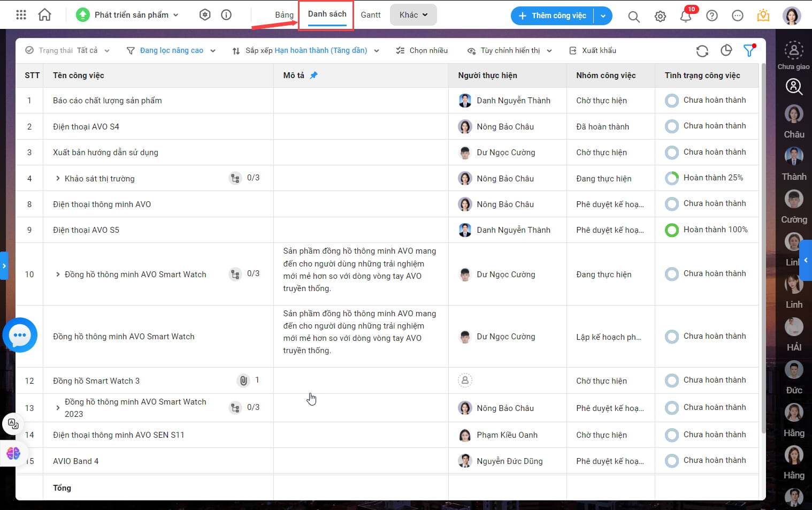Open the pie chart report icon
Image resolution: width=812 pixels, height=510 pixels.
click(726, 50)
